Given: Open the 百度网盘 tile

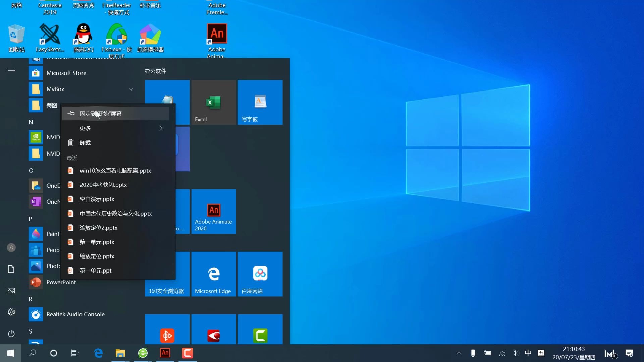Looking at the screenshot, I should coord(260,274).
